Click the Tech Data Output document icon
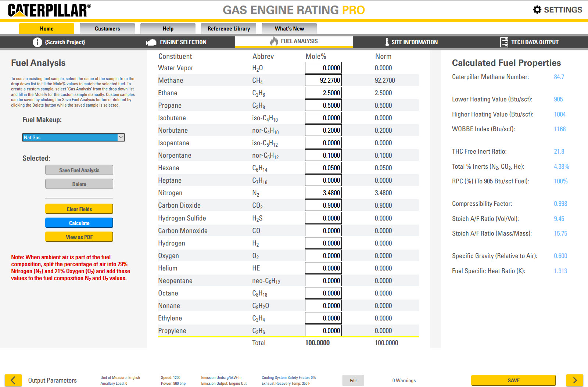 (504, 42)
